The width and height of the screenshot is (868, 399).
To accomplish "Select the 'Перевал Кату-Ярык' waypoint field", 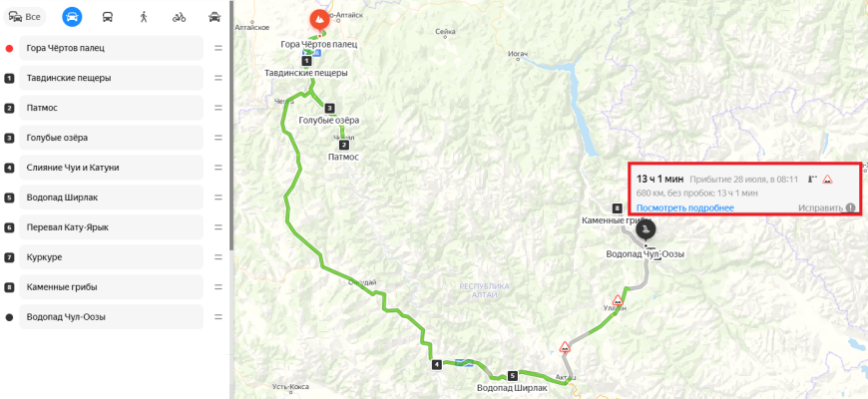I will (112, 227).
